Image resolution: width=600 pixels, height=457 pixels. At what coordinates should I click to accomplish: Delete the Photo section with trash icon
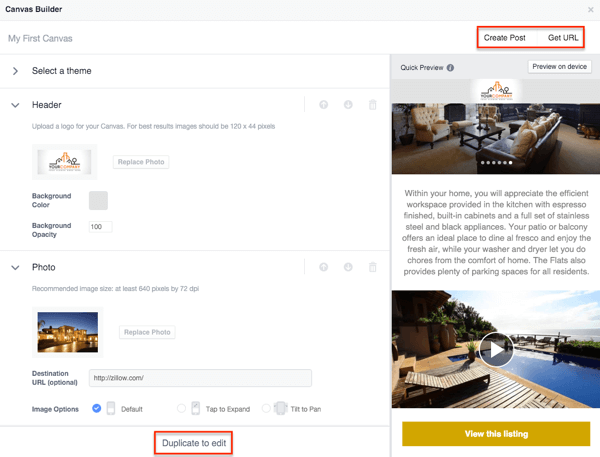(373, 267)
